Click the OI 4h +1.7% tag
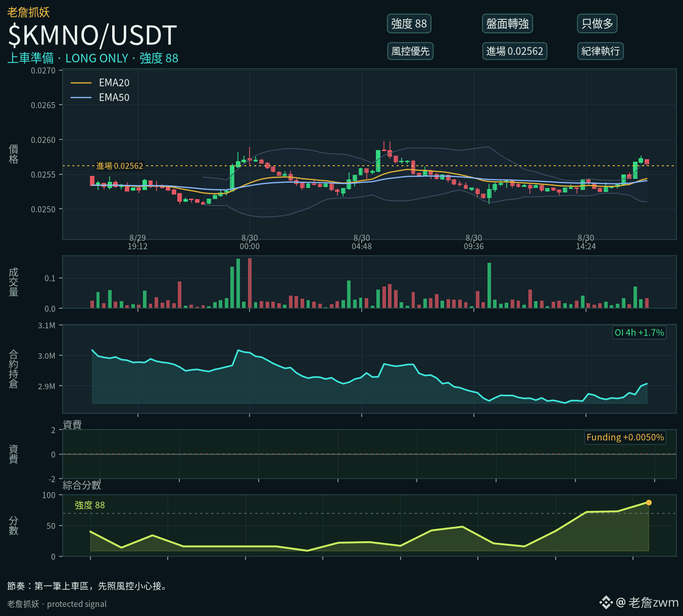 click(639, 333)
